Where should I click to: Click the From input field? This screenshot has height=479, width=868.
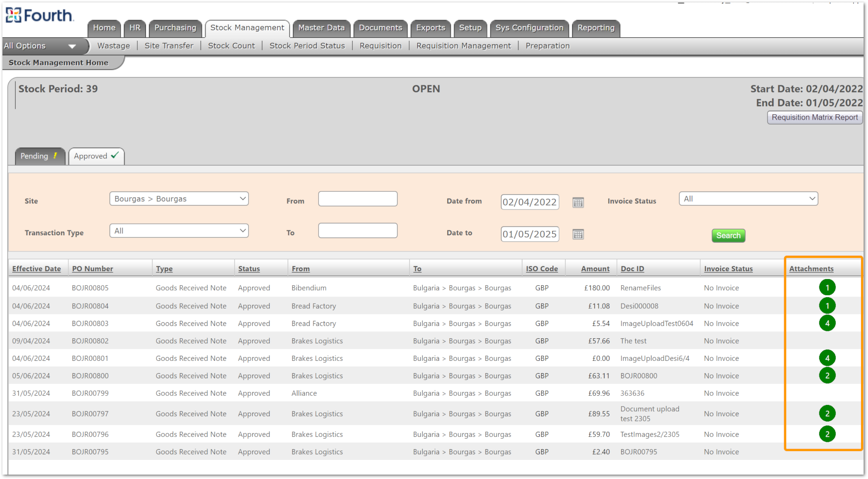(x=358, y=199)
